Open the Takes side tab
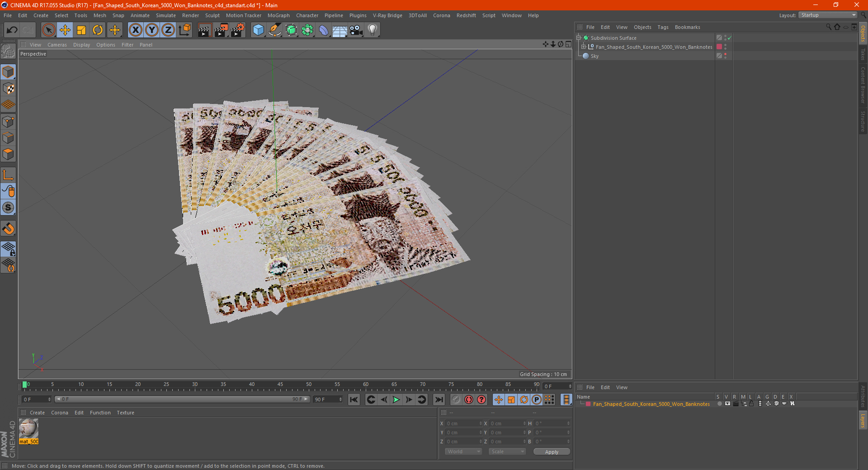The height and width of the screenshot is (470, 868). [863, 55]
